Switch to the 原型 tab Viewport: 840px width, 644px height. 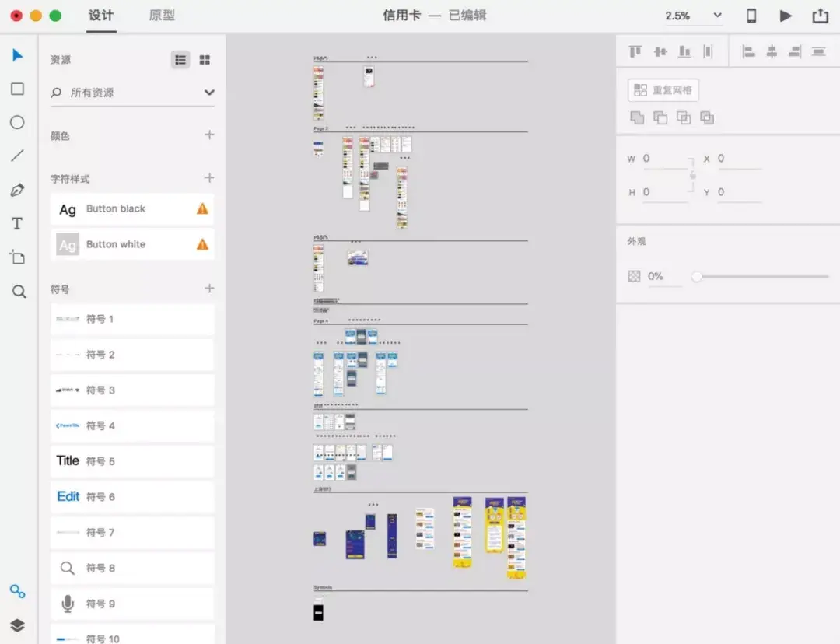(162, 16)
